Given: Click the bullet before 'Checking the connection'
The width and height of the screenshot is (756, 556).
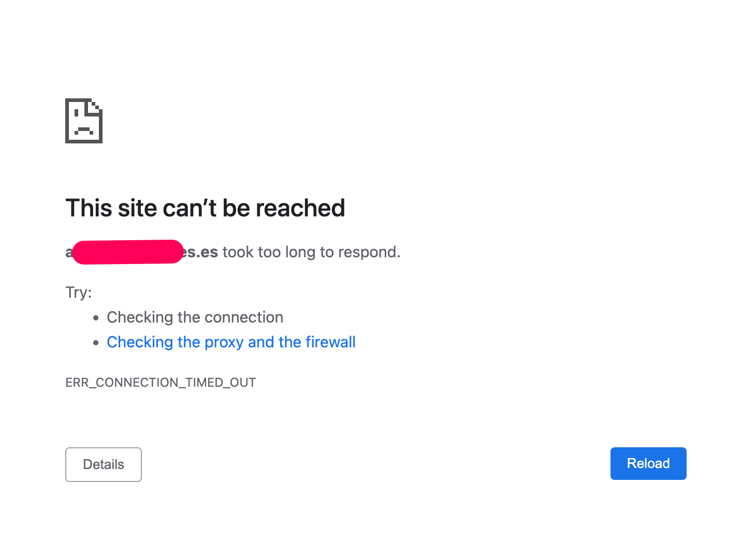Looking at the screenshot, I should click(x=96, y=318).
